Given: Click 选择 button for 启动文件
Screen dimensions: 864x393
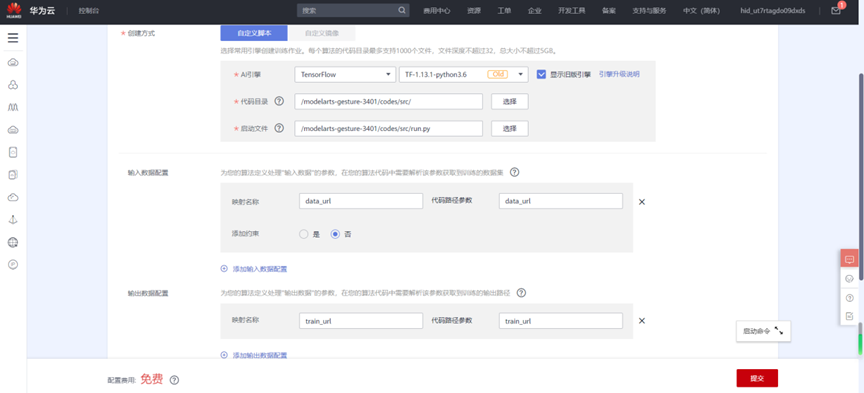Looking at the screenshot, I should pos(510,128).
